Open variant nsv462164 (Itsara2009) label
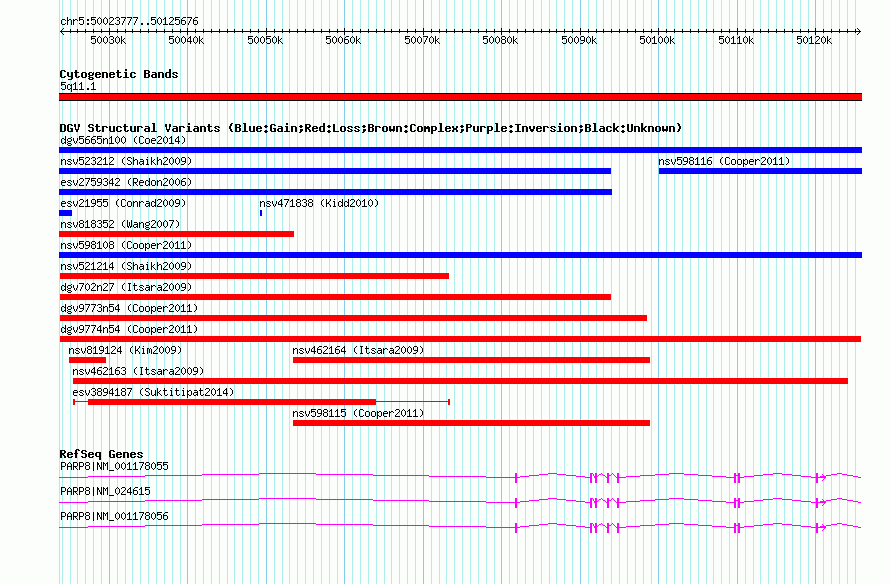This screenshot has width=890, height=584. click(x=358, y=350)
